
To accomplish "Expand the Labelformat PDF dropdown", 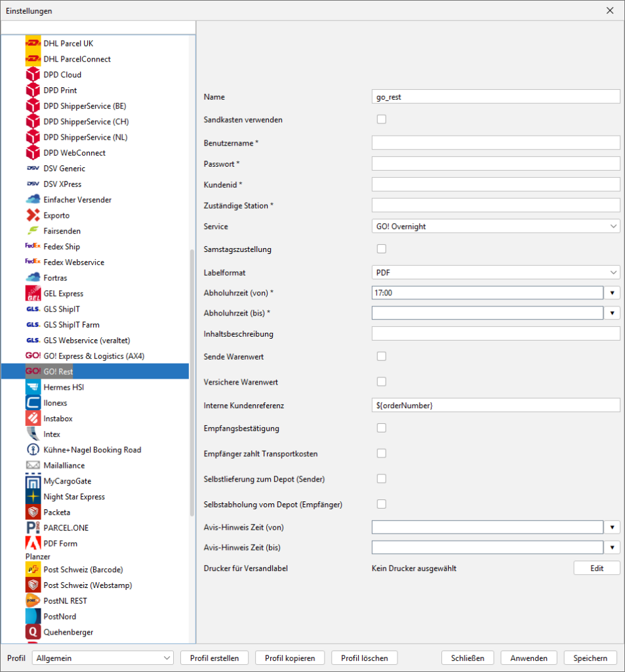I will pyautogui.click(x=495, y=272).
